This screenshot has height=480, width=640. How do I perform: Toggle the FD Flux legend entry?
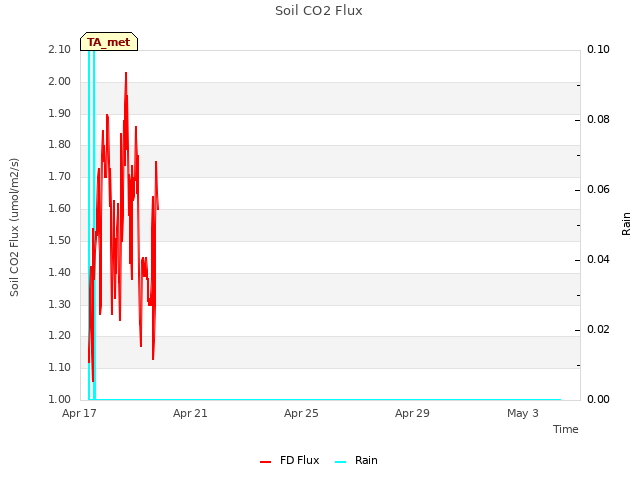point(289,460)
